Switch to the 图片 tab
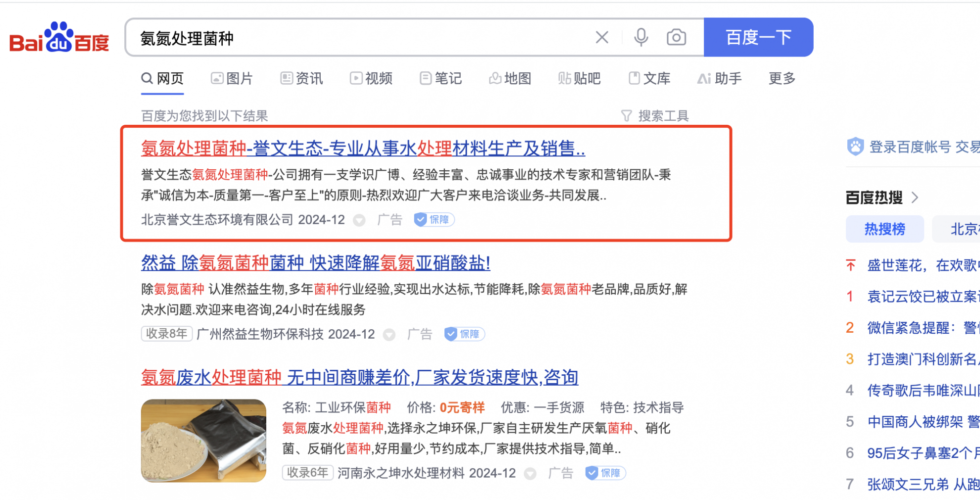Image resolution: width=980 pixels, height=500 pixels. pos(232,78)
